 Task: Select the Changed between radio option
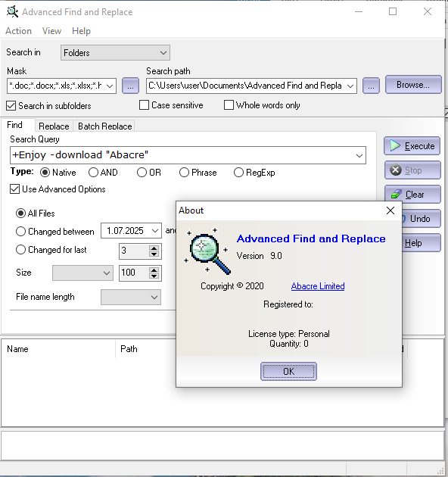click(x=20, y=232)
